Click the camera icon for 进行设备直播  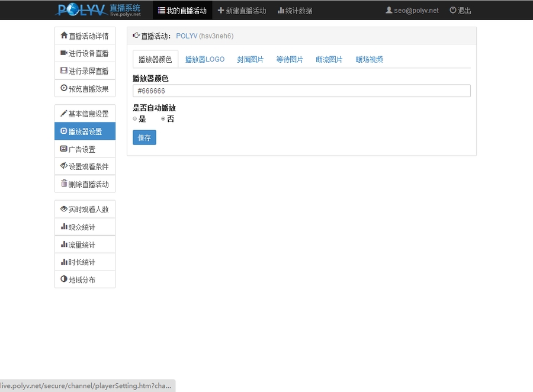pyautogui.click(x=64, y=53)
